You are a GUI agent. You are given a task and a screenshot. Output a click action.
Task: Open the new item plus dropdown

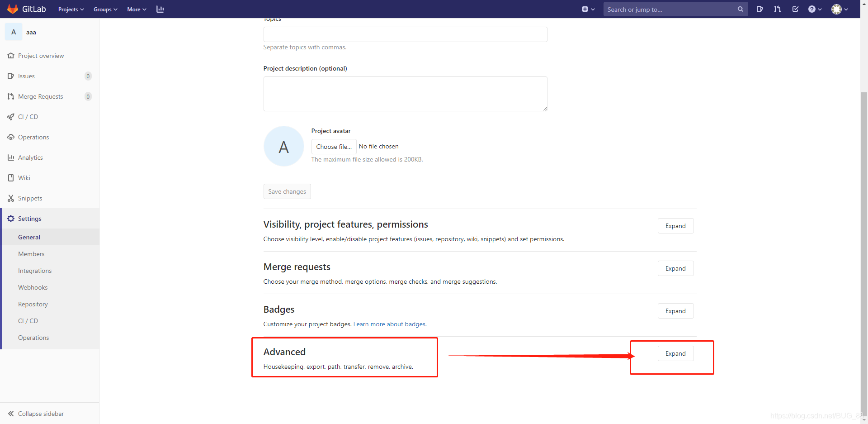[588, 9]
